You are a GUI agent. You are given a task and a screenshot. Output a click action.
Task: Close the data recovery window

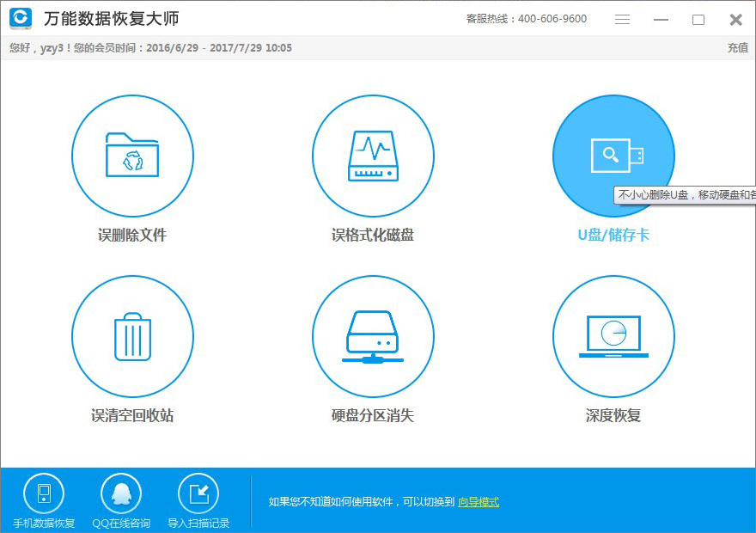click(x=735, y=20)
